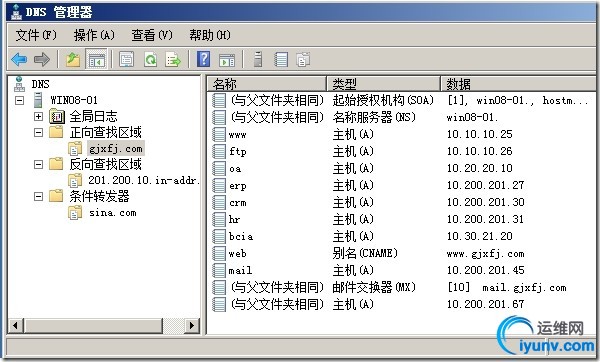Open the 文件(F) menu

pyautogui.click(x=36, y=35)
